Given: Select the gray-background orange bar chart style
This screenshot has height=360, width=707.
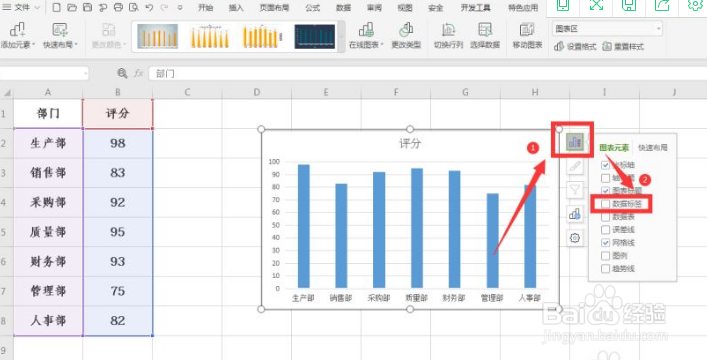Looking at the screenshot, I should point(157,36).
